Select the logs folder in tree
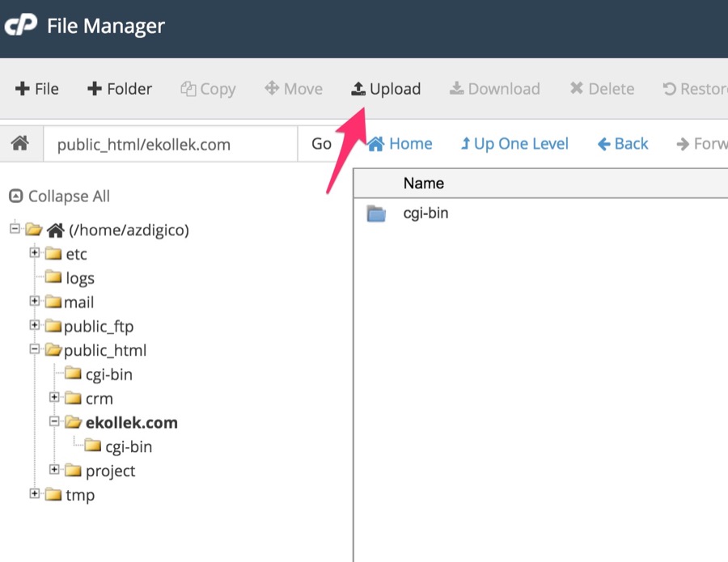This screenshot has height=562, width=728. click(x=80, y=278)
